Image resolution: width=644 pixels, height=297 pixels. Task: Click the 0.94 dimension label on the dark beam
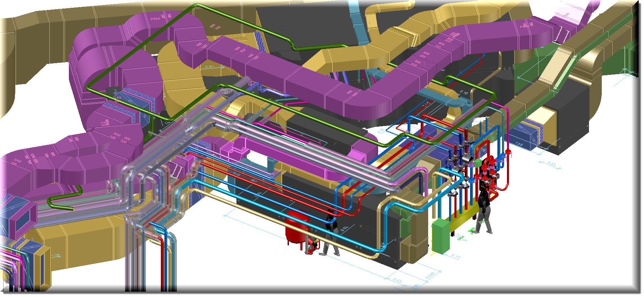pos(344,228)
